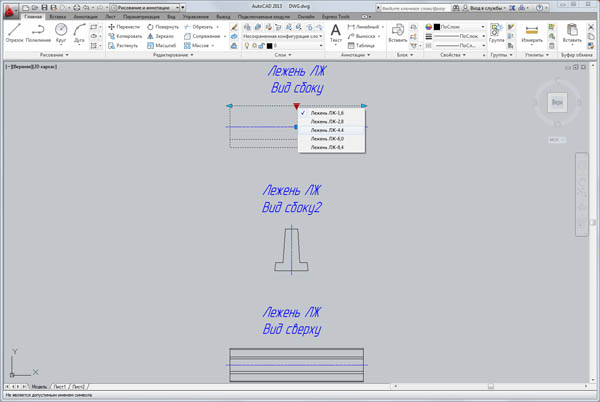Screen dimensions: 600x402
Task: Expand the Утилиты panel
Action: point(536,55)
